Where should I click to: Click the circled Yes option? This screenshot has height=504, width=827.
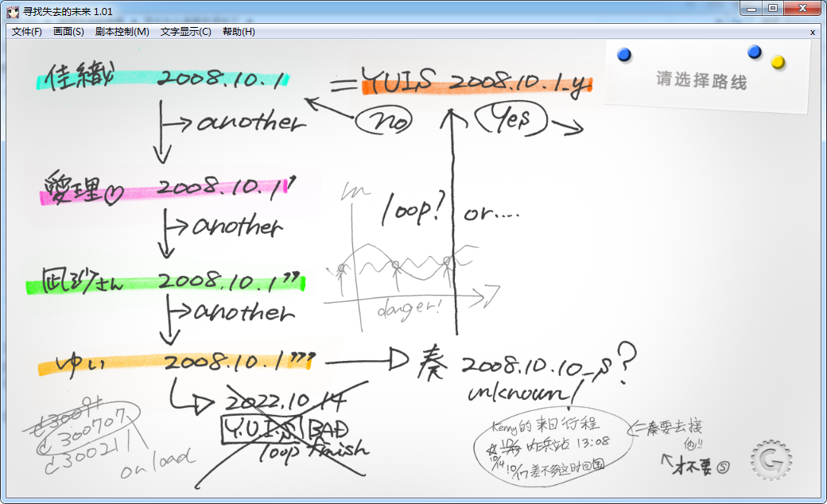pyautogui.click(x=511, y=119)
